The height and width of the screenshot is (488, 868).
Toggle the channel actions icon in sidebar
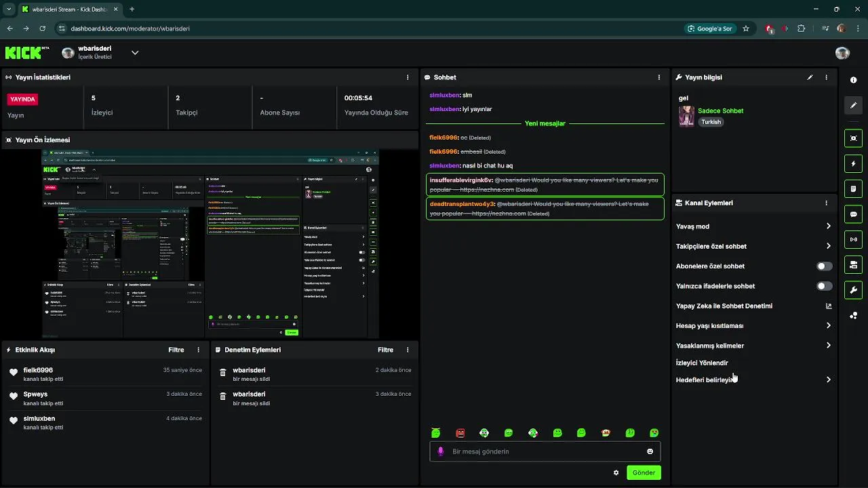click(x=853, y=264)
